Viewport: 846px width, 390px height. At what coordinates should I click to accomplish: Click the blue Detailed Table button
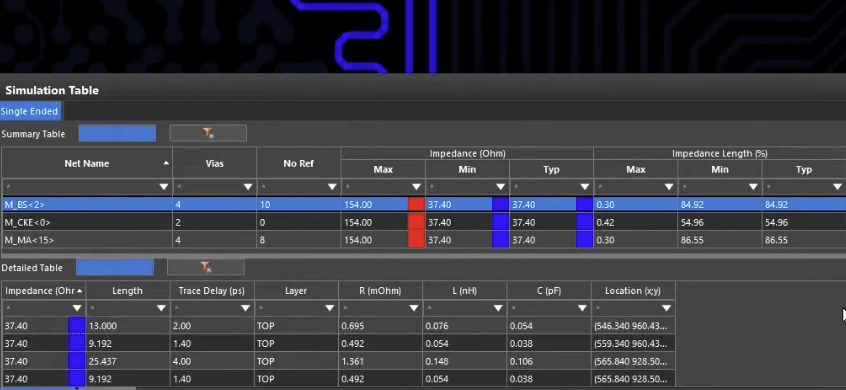(114, 267)
